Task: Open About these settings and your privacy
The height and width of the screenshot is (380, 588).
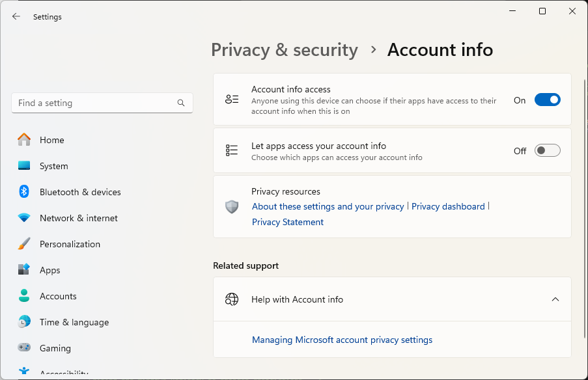Action: [328, 206]
